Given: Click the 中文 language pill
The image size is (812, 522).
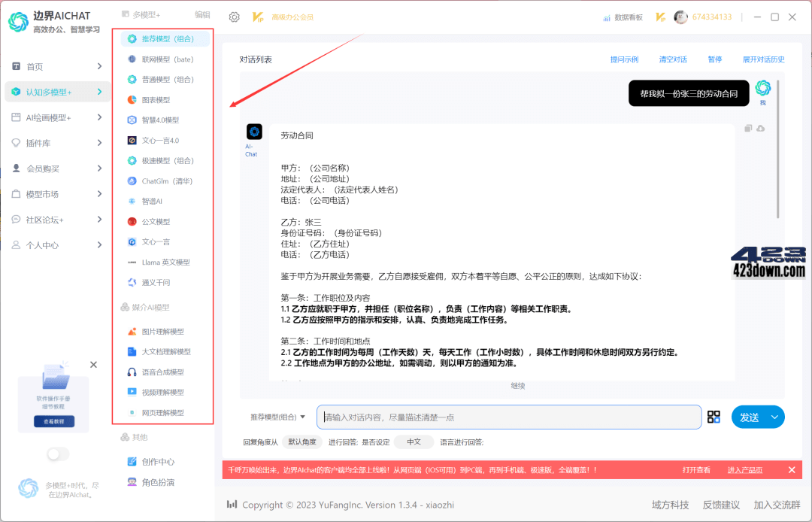Looking at the screenshot, I should (414, 442).
